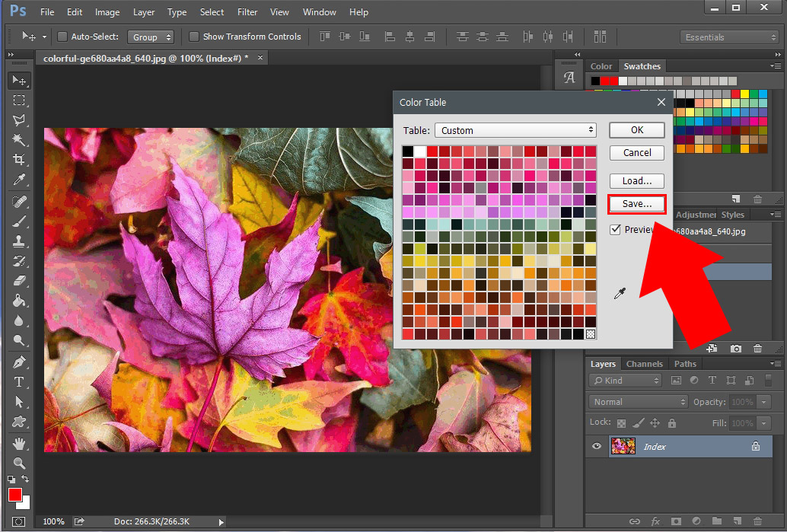Viewport: 787px width, 532px height.
Task: Toggle lock position
Action: coord(655,423)
